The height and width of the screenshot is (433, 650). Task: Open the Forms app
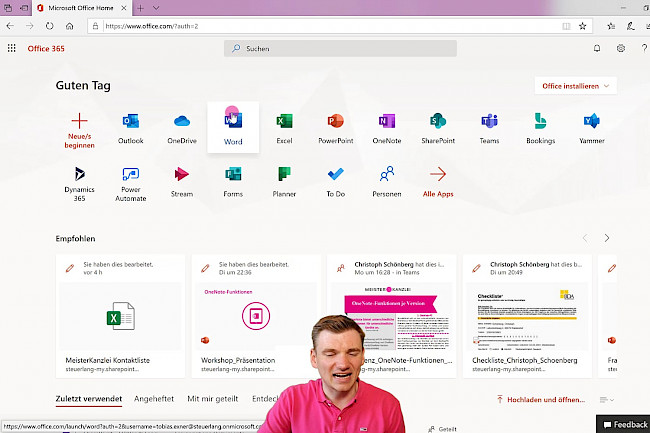coord(233,181)
